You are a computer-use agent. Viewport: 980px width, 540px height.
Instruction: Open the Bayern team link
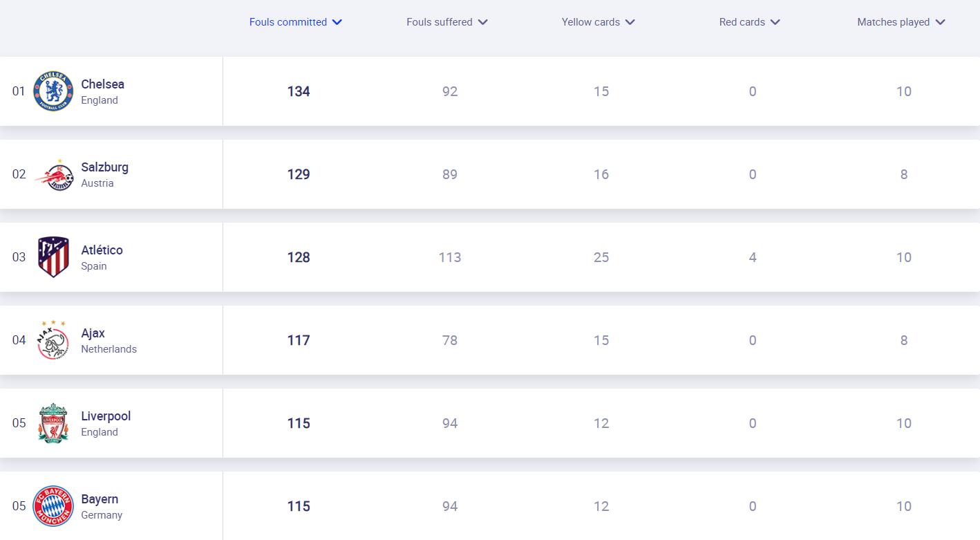click(100, 499)
